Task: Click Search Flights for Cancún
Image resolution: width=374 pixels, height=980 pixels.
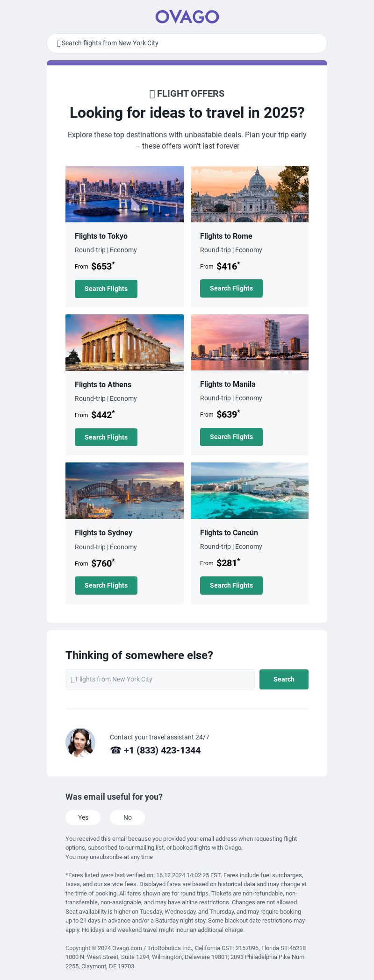Action: (x=231, y=585)
